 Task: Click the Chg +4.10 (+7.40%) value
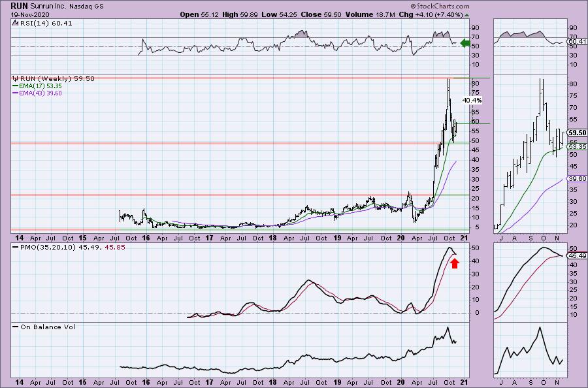click(x=431, y=14)
